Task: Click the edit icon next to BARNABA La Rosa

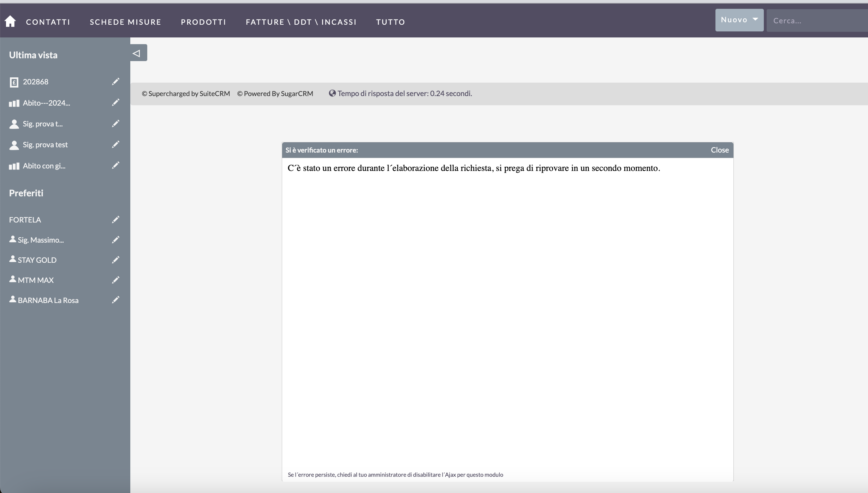Action: pos(115,300)
